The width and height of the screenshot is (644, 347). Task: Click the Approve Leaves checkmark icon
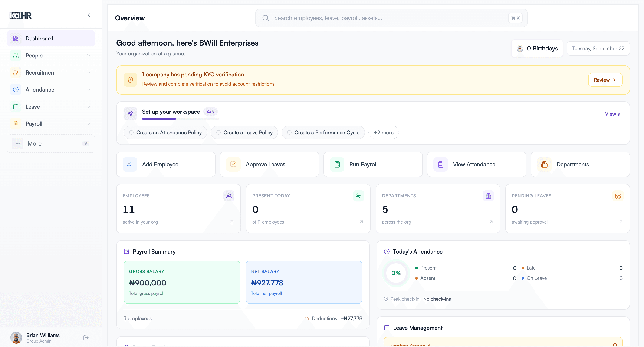pos(233,164)
